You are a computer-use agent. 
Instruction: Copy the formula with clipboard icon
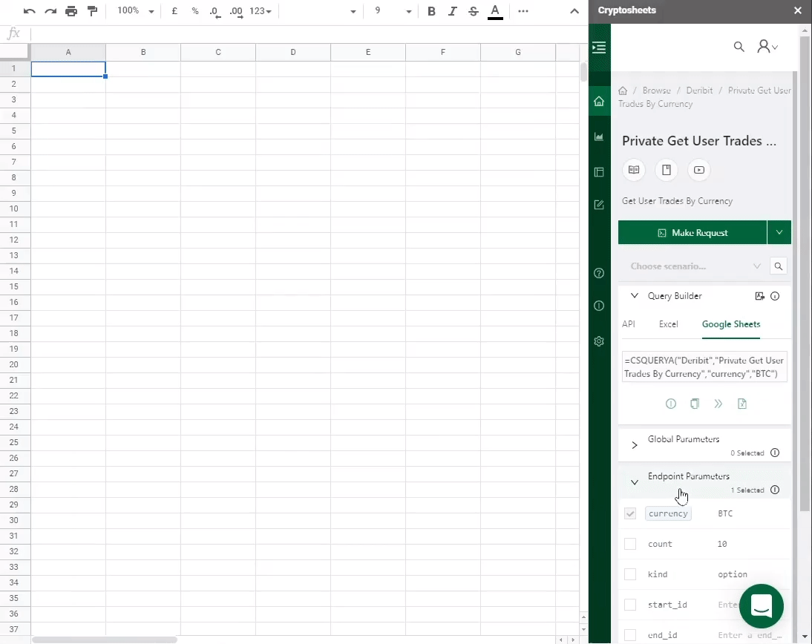(695, 404)
